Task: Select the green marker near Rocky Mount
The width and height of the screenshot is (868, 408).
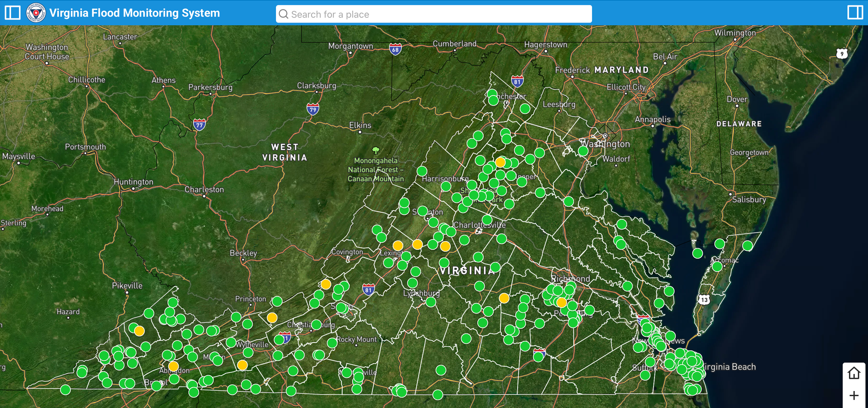Action: point(332,343)
